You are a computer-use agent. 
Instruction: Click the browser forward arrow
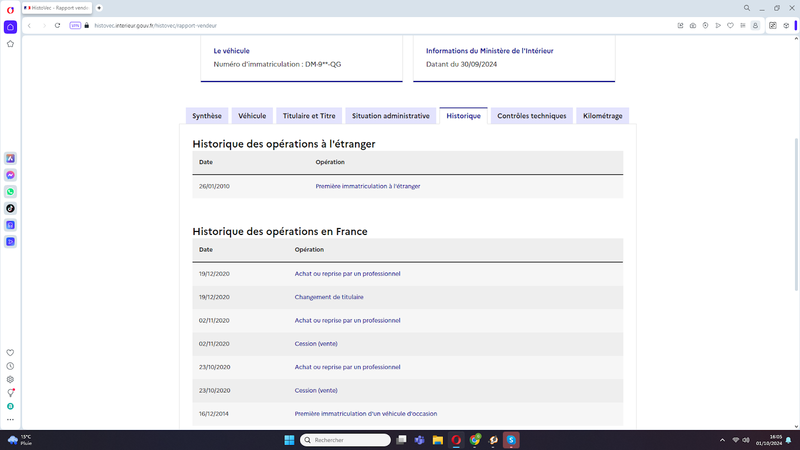point(44,26)
